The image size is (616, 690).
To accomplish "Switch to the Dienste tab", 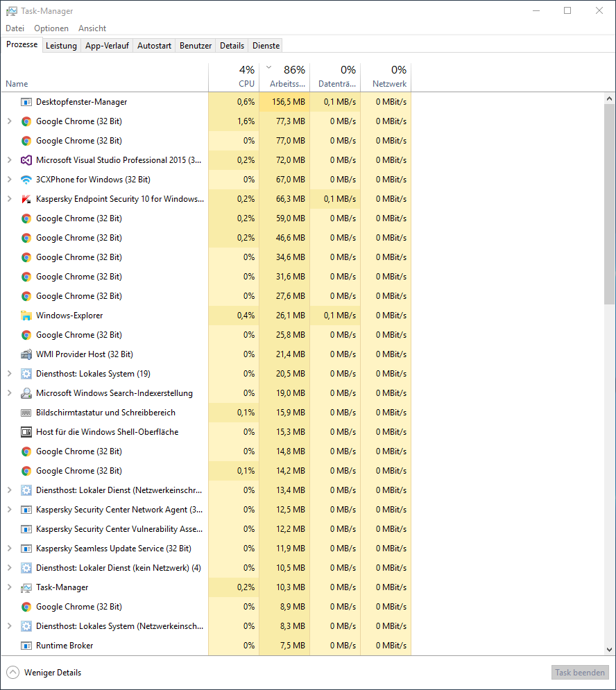I will click(x=266, y=46).
